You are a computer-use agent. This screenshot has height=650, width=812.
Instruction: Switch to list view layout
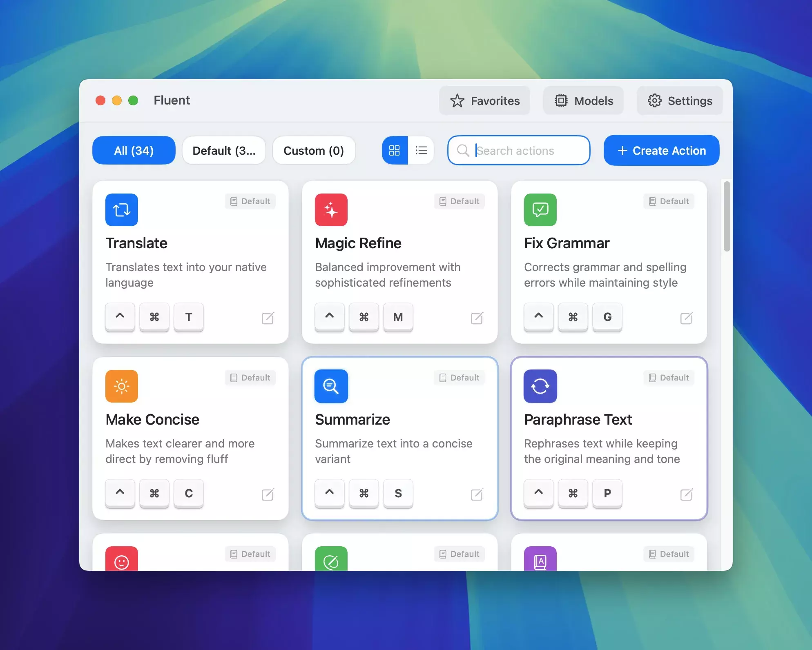421,150
